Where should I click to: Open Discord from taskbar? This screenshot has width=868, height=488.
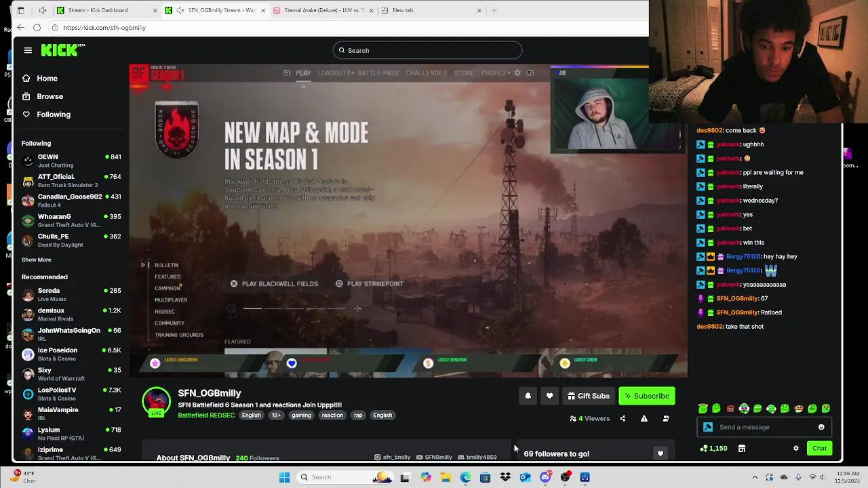545,477
